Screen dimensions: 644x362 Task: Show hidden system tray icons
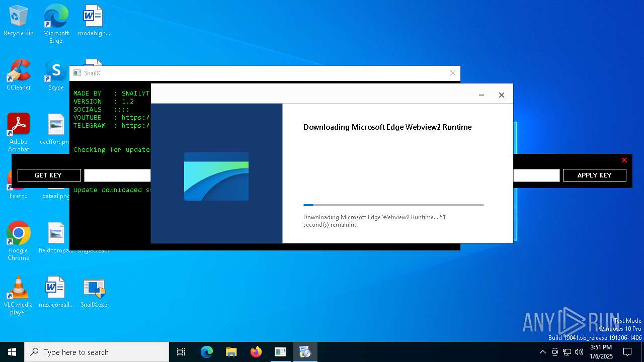click(542, 352)
